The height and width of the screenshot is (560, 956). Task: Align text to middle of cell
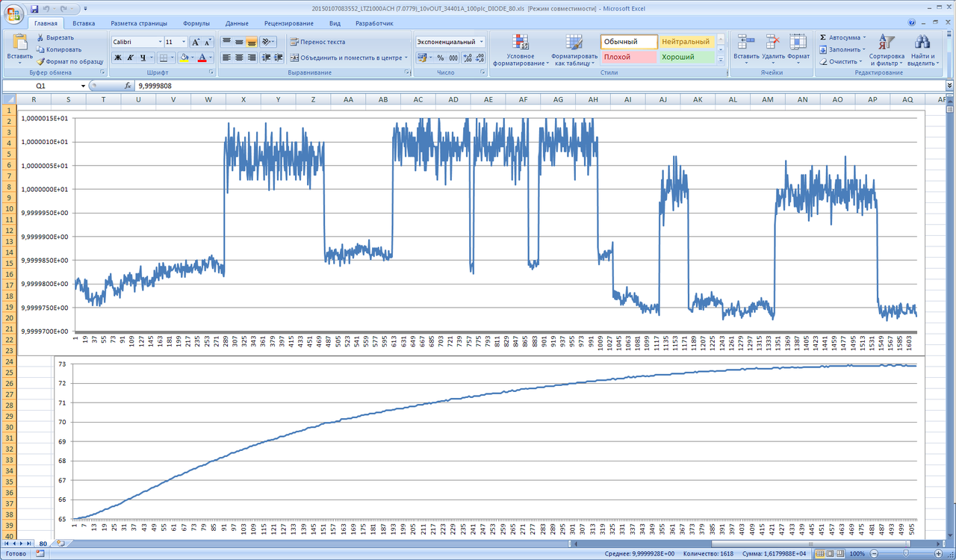(x=240, y=43)
